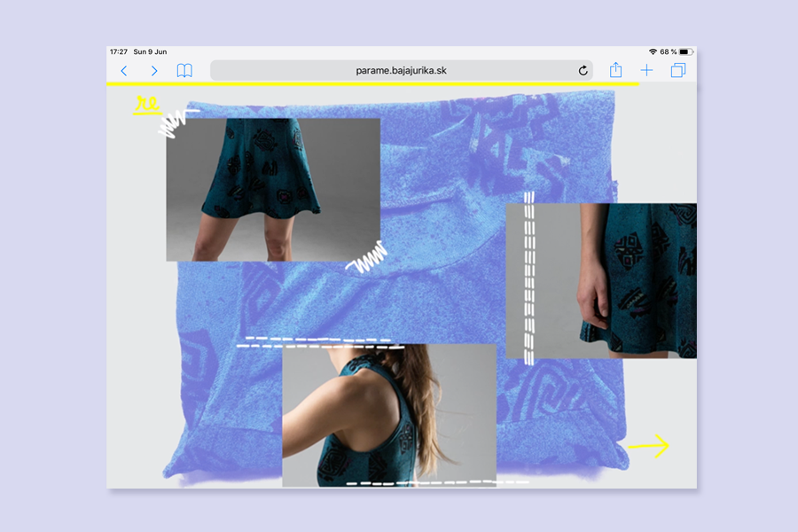Tap the Safari back arrow
This screenshot has width=798, height=532.
tap(124, 71)
